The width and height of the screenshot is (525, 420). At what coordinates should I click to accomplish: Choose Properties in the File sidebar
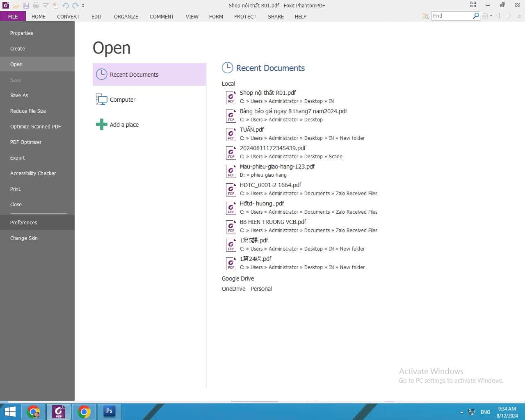(x=37, y=33)
